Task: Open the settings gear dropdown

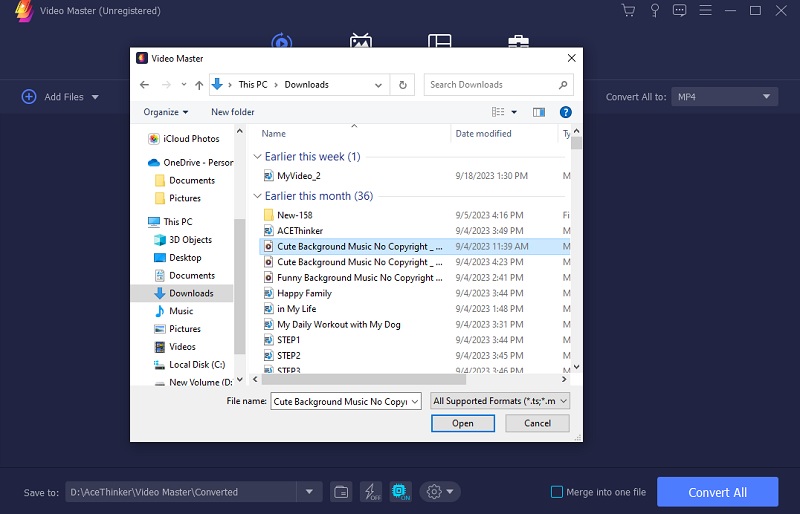Action: (x=440, y=492)
